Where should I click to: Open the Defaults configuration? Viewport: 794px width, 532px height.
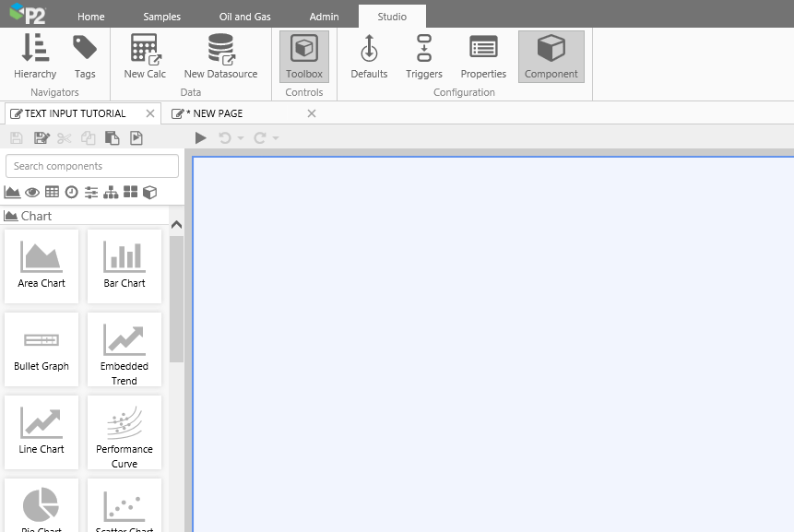(x=369, y=56)
